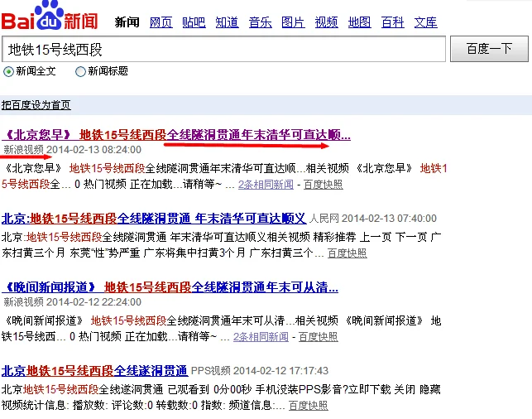Open the 北京地铁15号线西段全线遂洞贯通 headline
The width and height of the screenshot is (532, 419).
[94, 371]
